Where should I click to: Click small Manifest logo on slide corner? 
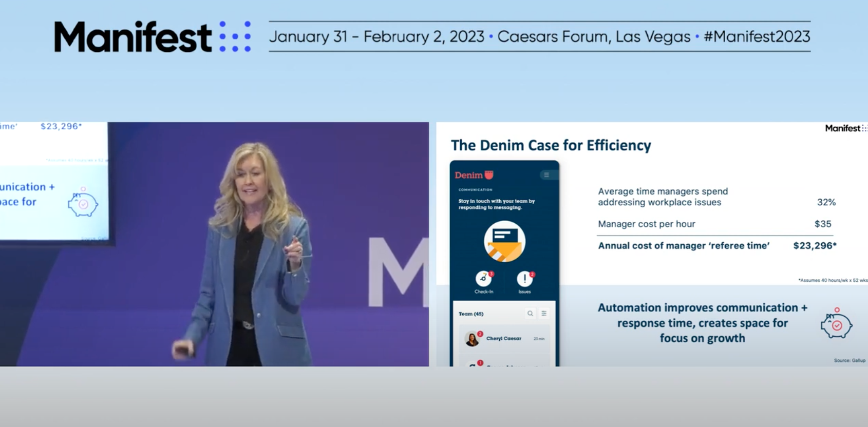[x=845, y=128]
